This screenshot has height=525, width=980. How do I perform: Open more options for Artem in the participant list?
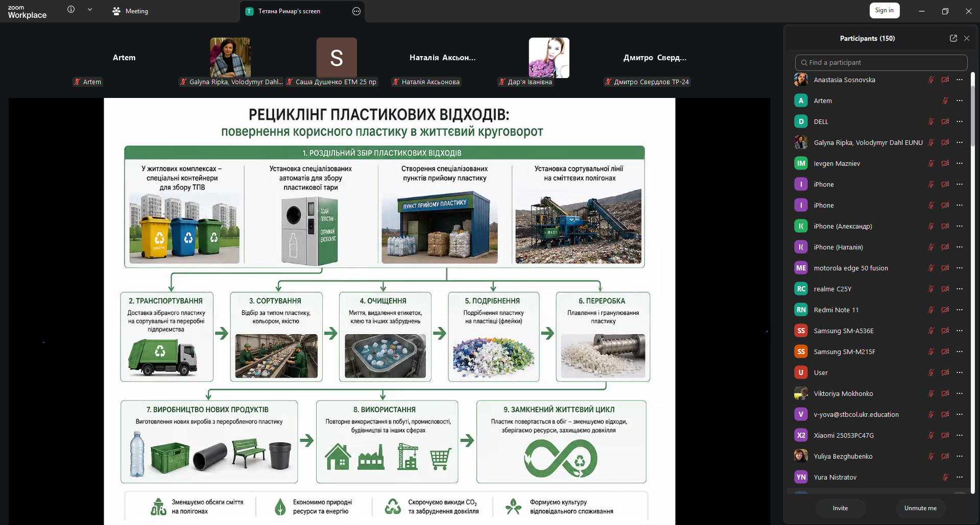pyautogui.click(x=960, y=101)
